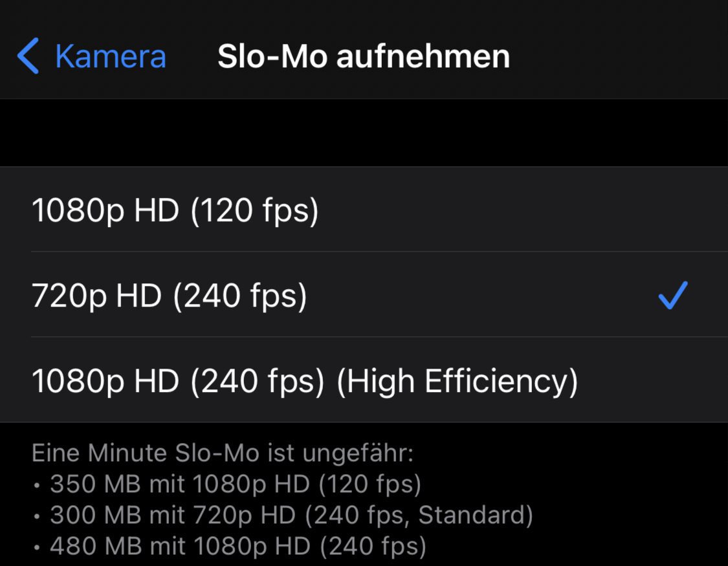This screenshot has width=728, height=566.
Task: Tap the bullet before 300 MB
Action: click(x=38, y=516)
